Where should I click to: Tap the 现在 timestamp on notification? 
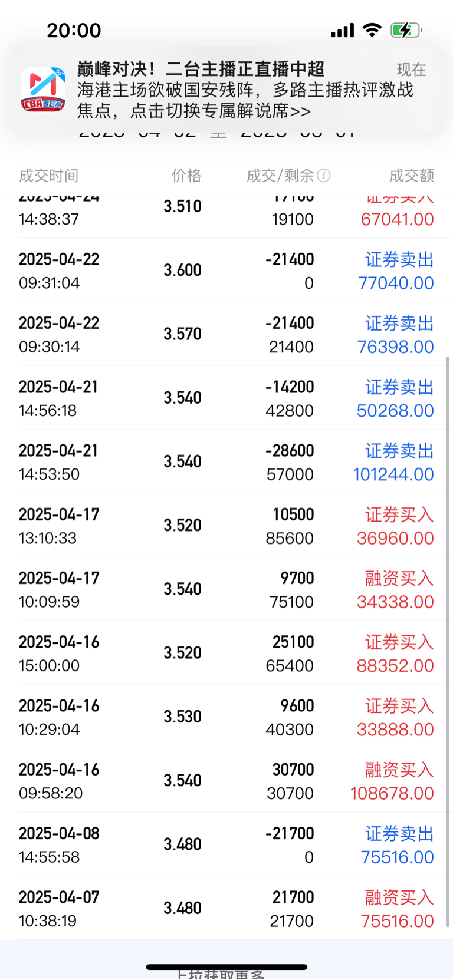tap(411, 70)
